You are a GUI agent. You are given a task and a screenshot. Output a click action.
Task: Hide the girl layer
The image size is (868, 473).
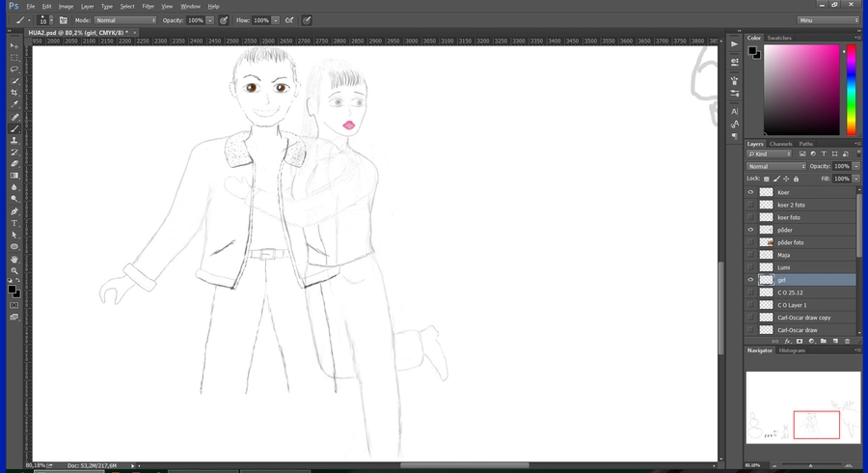tap(750, 280)
